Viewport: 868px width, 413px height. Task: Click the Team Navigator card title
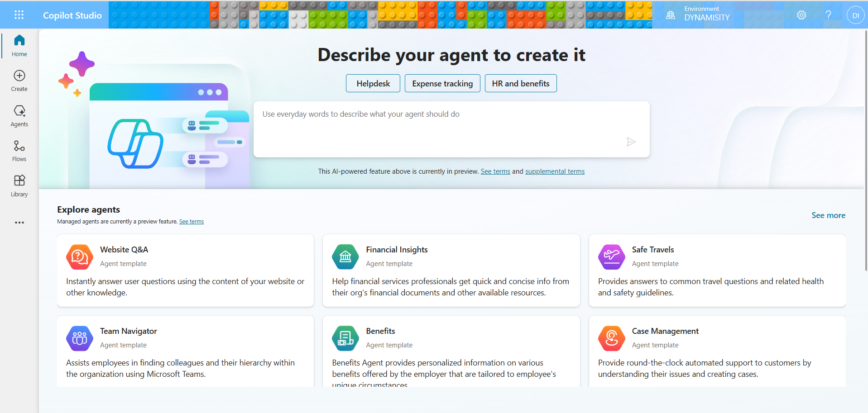click(x=129, y=331)
